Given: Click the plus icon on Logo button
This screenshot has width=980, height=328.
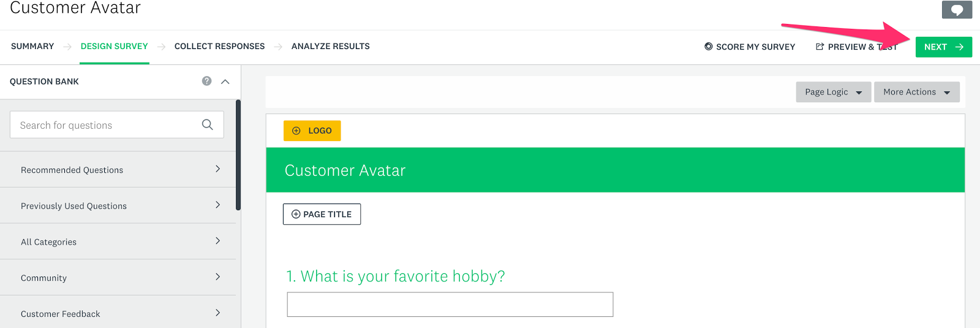Looking at the screenshot, I should [x=296, y=131].
